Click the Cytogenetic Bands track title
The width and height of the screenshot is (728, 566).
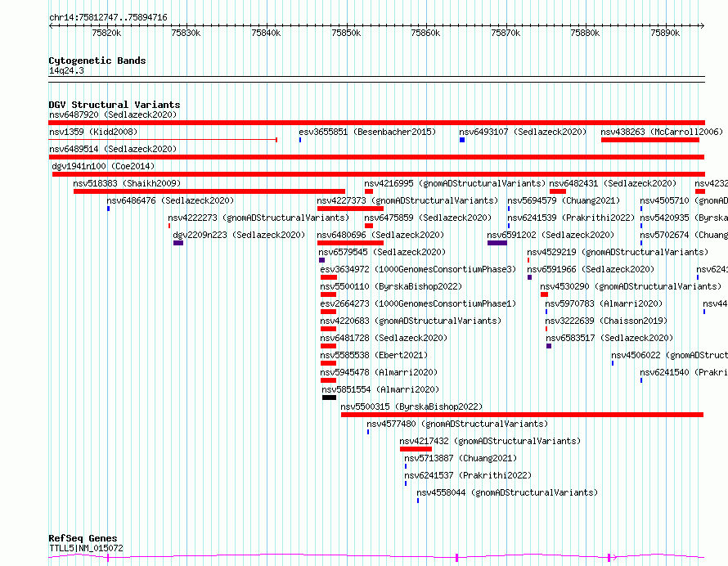(97, 61)
